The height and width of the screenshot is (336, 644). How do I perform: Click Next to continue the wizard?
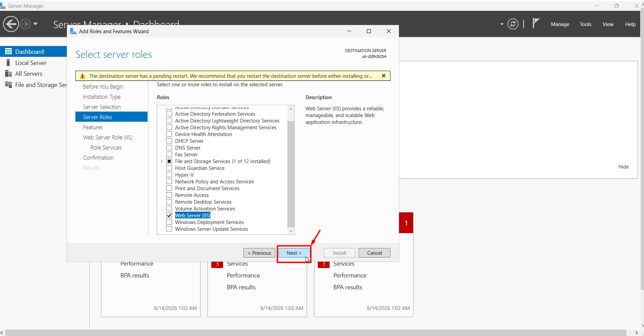[294, 253]
